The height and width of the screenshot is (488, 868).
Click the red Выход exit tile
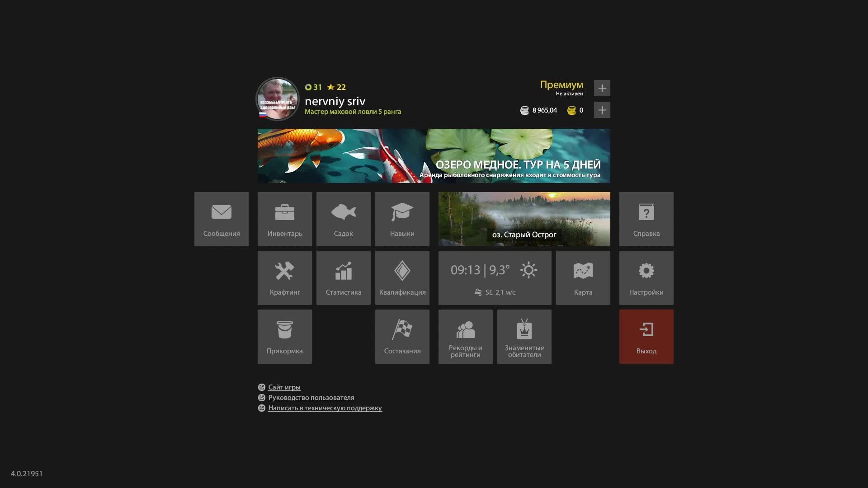[646, 337]
